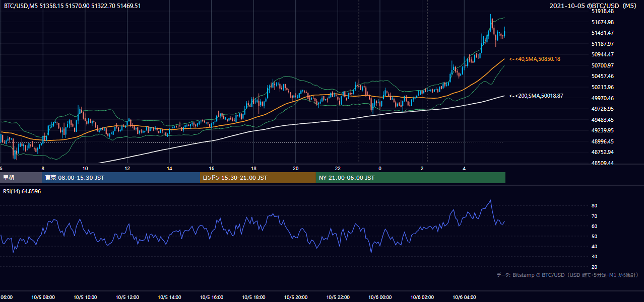The height and width of the screenshot is (302, 644).
Task: Click hour tick 18 under price chart
Action: point(253,168)
